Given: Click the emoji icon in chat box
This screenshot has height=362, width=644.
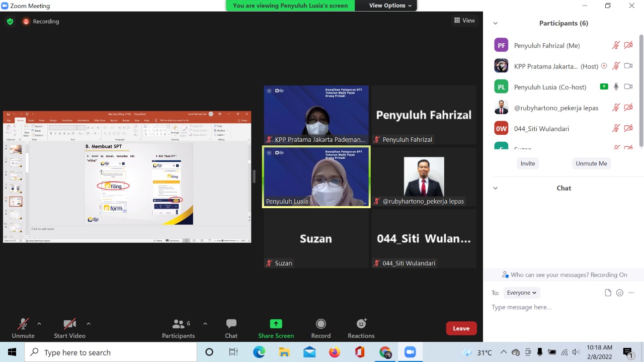Looking at the screenshot, I should click(x=619, y=293).
